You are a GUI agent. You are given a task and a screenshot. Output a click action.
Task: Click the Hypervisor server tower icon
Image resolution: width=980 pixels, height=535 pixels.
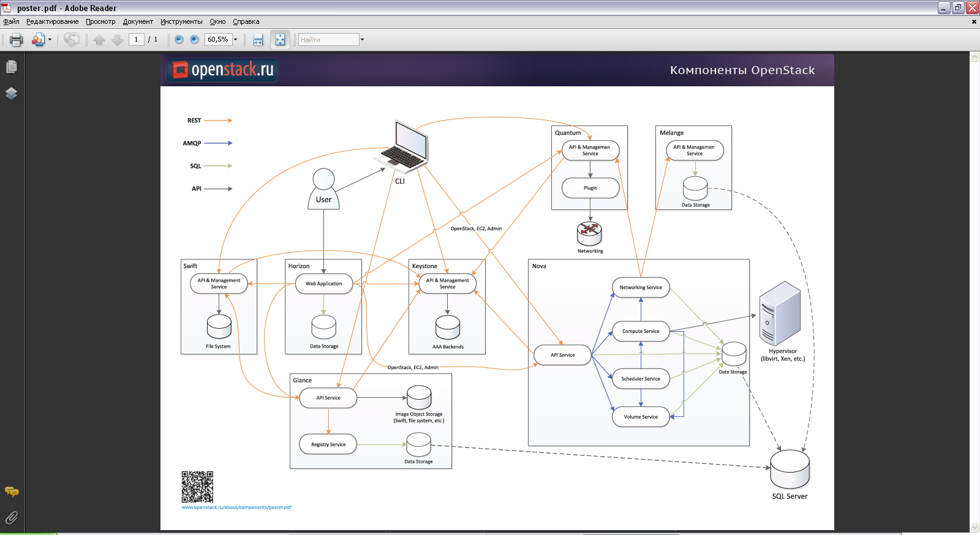pyautogui.click(x=780, y=313)
